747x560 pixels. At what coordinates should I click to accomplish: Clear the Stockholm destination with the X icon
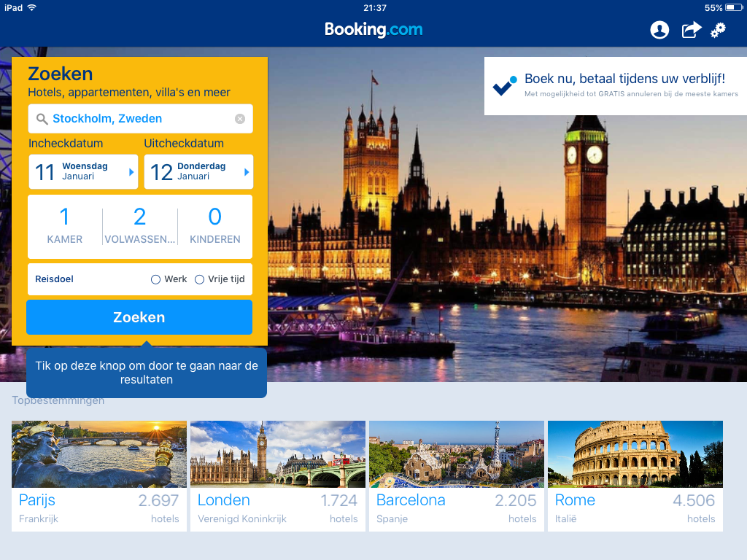pyautogui.click(x=240, y=119)
